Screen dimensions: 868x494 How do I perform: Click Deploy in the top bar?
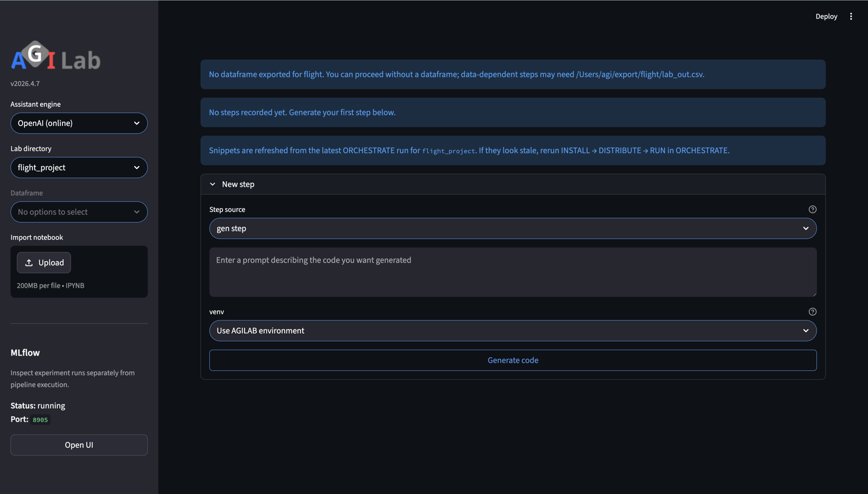point(826,16)
